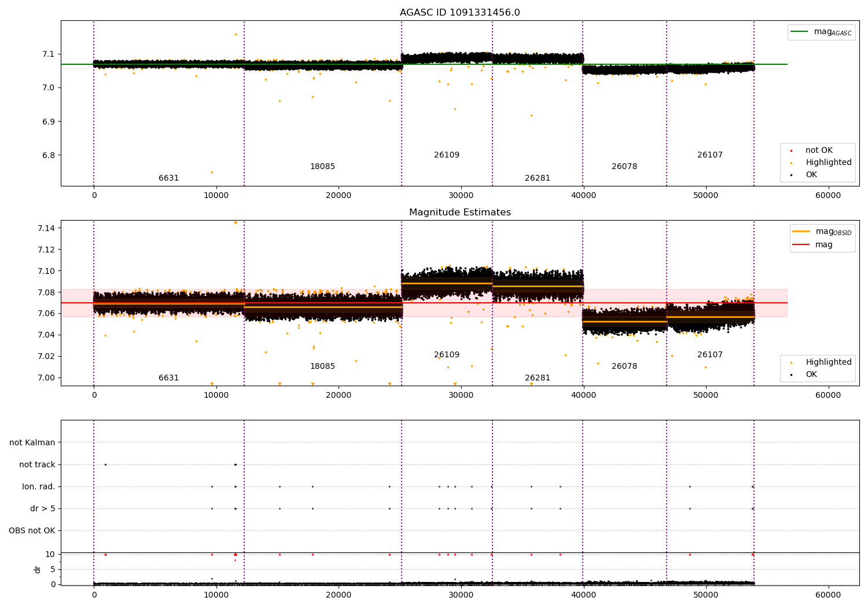868x608 pixels.
Task: Click the 'Magnitude Estimates' panel title
Action: click(x=459, y=213)
